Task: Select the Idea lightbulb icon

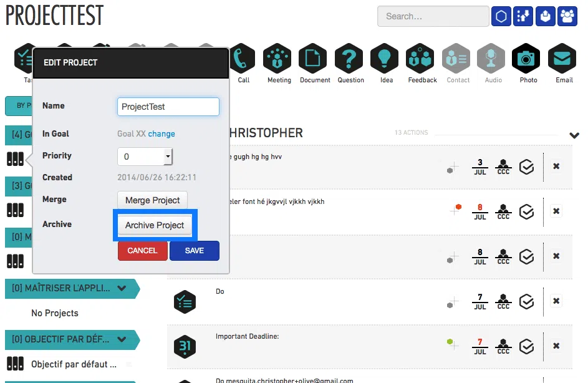Action: point(386,60)
